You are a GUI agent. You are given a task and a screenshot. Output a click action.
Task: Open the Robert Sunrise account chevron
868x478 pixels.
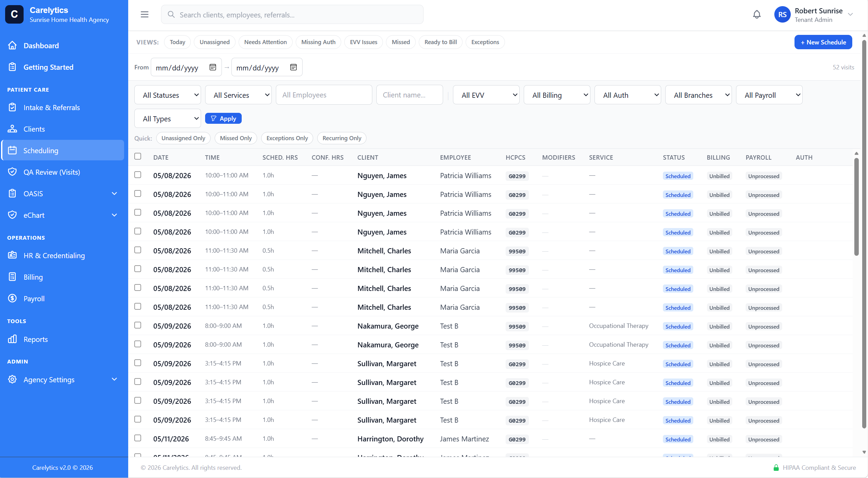coord(851,14)
